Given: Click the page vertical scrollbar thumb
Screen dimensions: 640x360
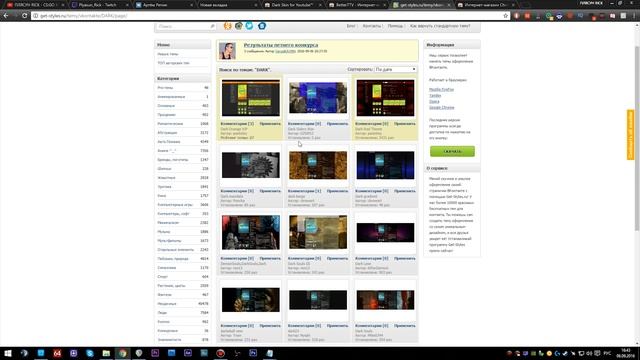Looking at the screenshot, I should (x=637, y=139).
